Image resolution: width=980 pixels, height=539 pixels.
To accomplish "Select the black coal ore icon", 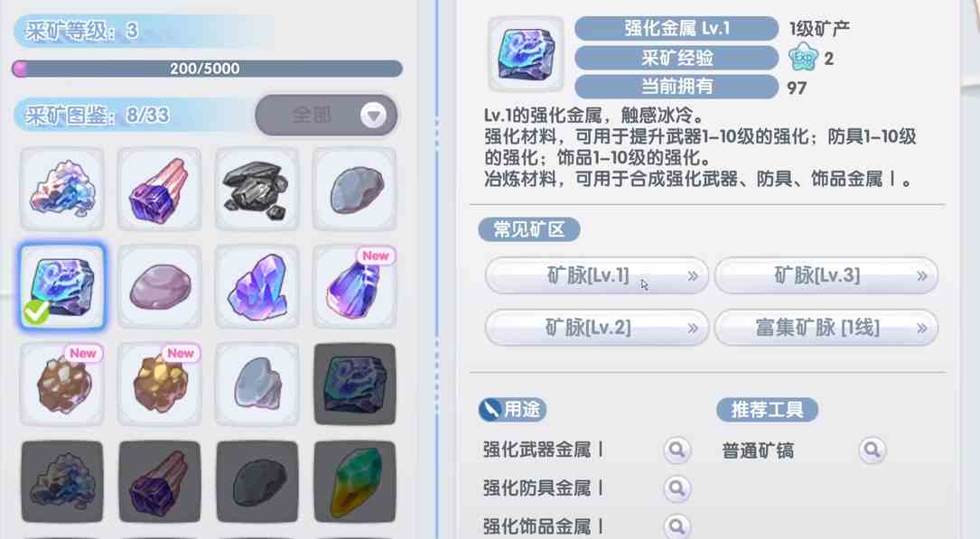I will [x=257, y=190].
